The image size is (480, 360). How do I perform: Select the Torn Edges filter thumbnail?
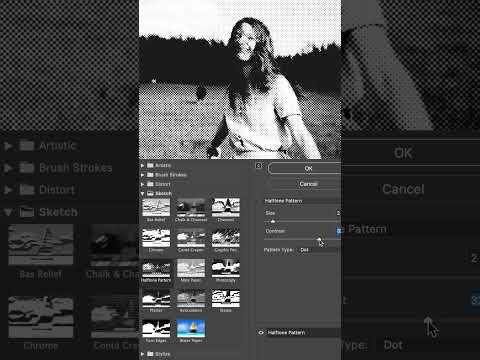156,328
